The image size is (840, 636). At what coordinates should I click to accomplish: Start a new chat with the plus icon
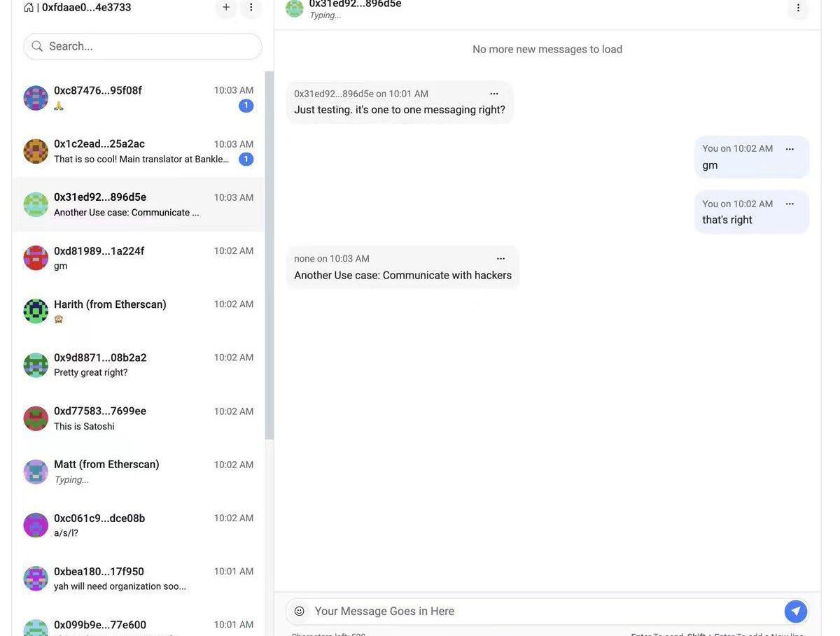(x=226, y=7)
